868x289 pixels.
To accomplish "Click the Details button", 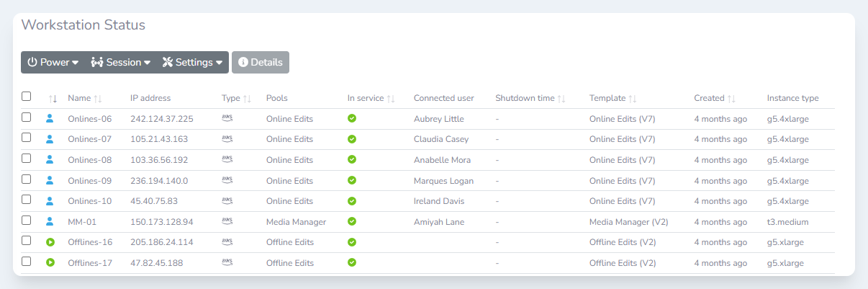I will (x=260, y=63).
